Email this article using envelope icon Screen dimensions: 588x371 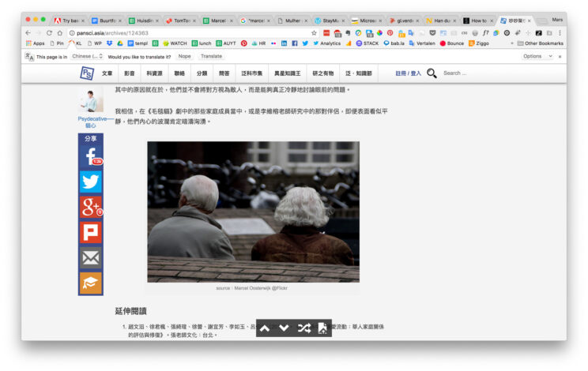coord(90,257)
